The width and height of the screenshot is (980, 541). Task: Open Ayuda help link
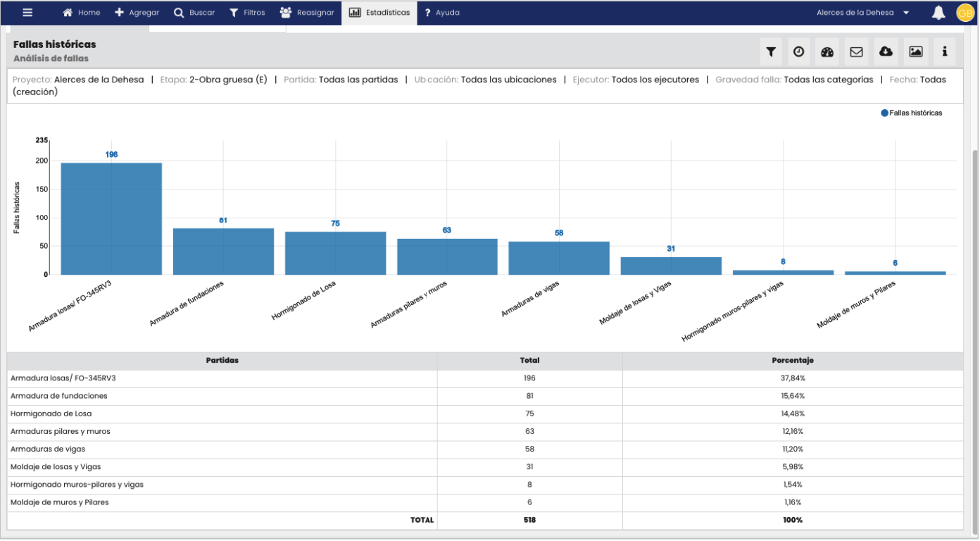(442, 13)
